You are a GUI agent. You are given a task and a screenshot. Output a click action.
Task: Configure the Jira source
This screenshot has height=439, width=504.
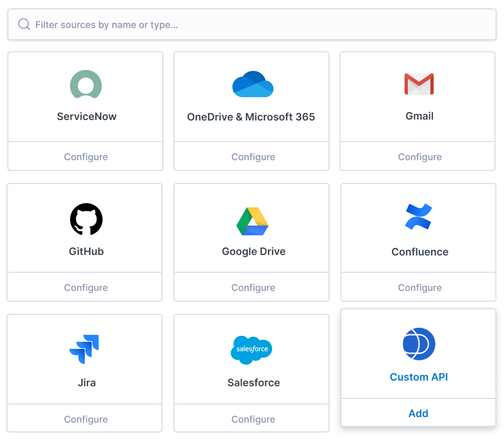(x=85, y=419)
